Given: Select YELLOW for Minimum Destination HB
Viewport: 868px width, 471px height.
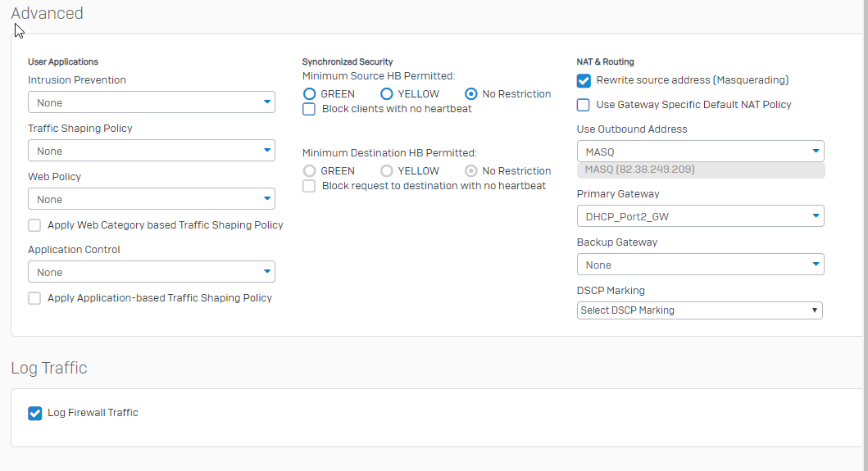Looking at the screenshot, I should point(387,171).
